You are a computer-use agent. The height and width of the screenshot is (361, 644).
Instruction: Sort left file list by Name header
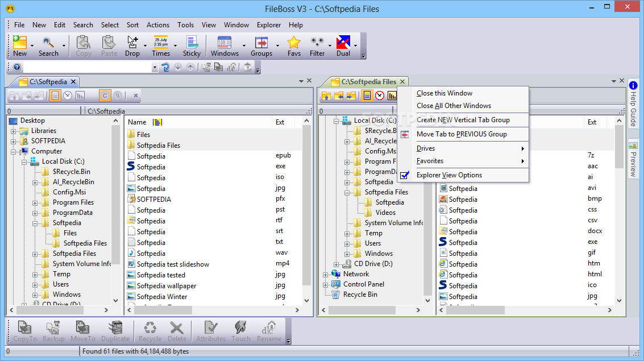(137, 122)
